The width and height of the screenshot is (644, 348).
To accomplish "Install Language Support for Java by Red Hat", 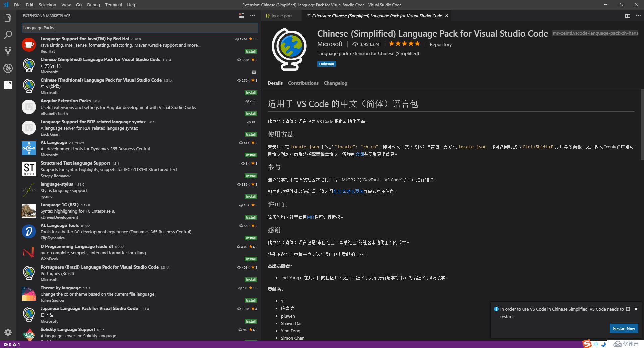I will click(251, 51).
